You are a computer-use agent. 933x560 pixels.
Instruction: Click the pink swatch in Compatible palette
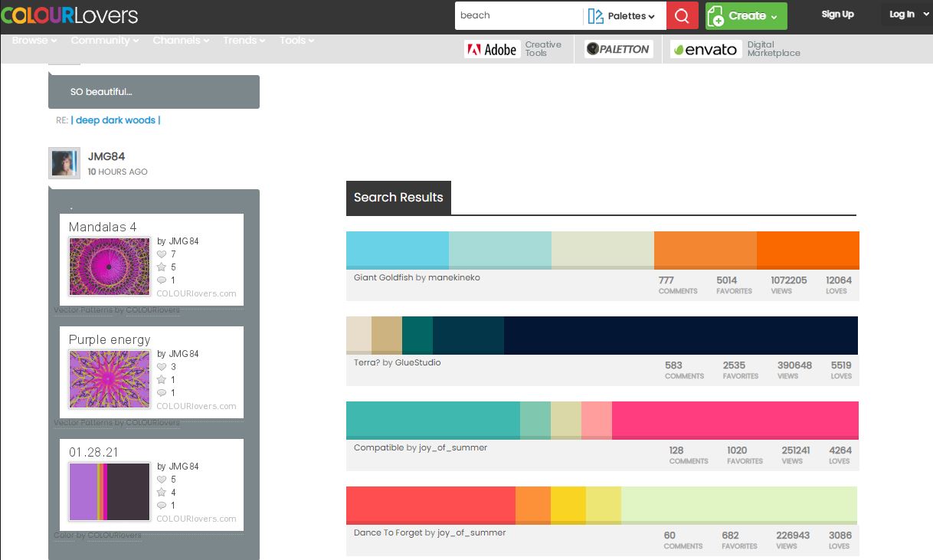735,420
